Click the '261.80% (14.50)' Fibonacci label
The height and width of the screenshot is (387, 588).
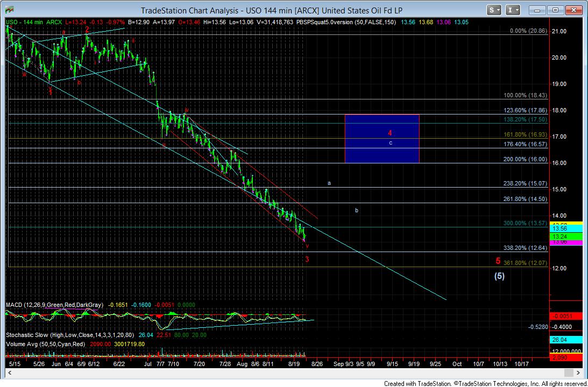[x=526, y=199]
